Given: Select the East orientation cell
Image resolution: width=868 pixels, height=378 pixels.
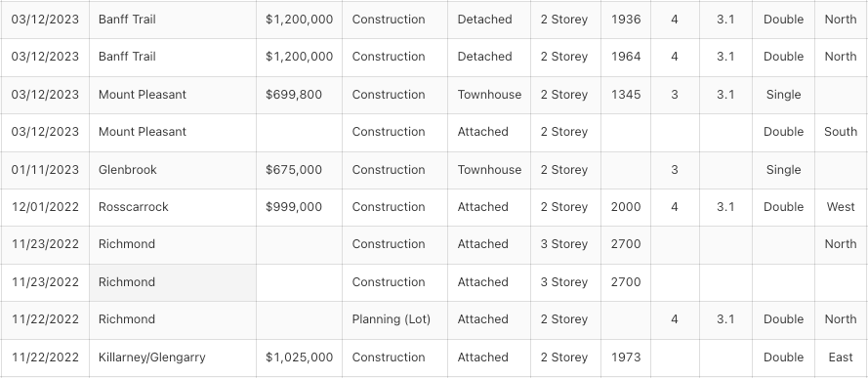Looking at the screenshot, I should [x=841, y=357].
